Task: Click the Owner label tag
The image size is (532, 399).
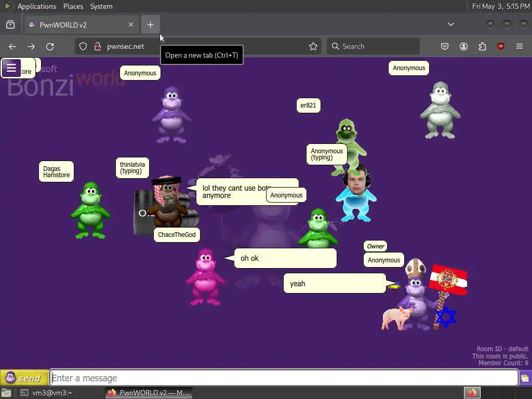Action: (375, 246)
